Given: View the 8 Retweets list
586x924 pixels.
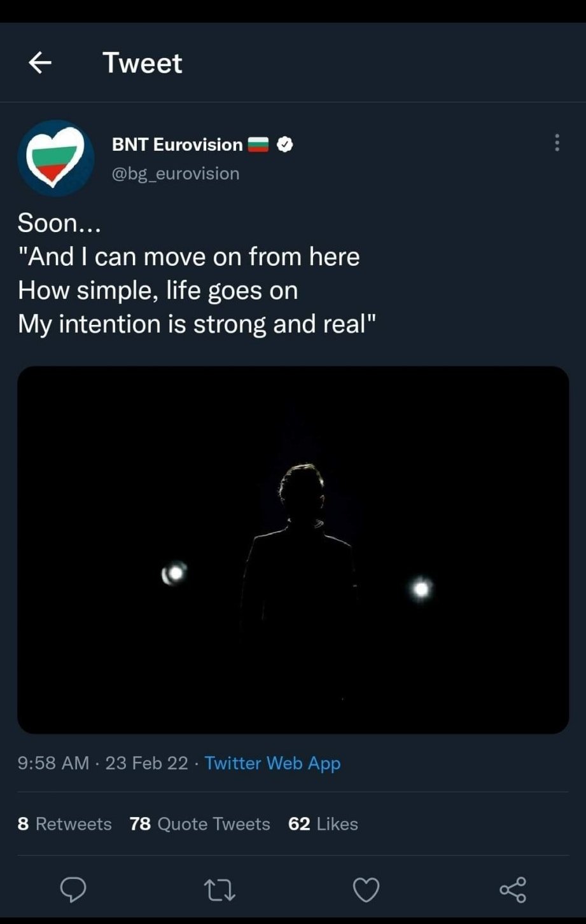Looking at the screenshot, I should (x=64, y=824).
